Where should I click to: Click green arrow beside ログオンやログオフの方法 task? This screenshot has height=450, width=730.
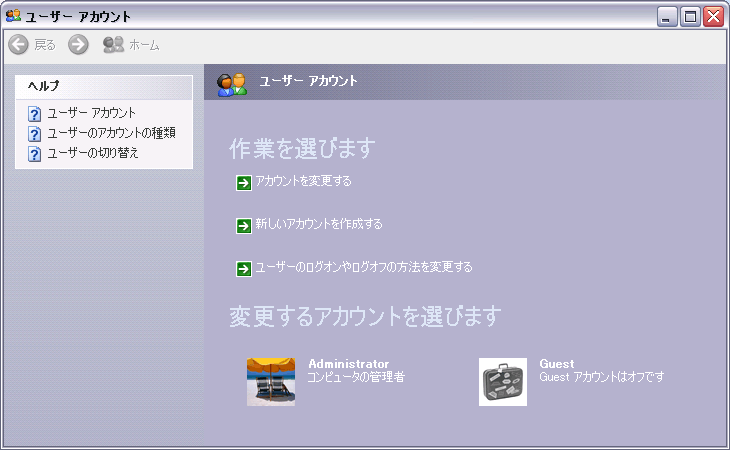(243, 268)
